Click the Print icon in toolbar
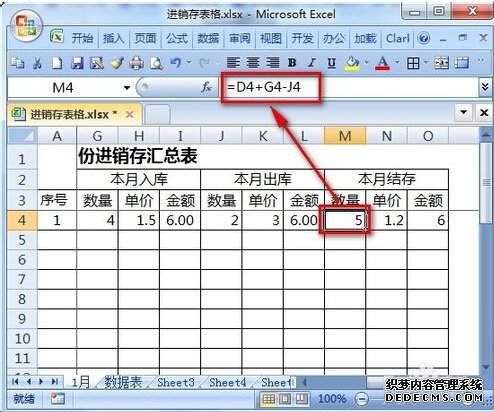The height and width of the screenshot is (412, 494). pos(137,63)
